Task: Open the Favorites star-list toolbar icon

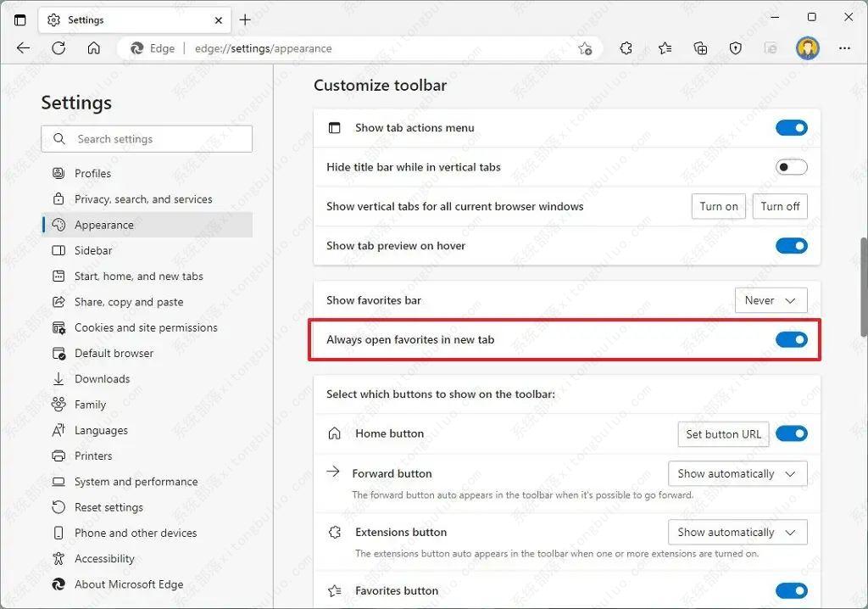Action: click(x=665, y=48)
